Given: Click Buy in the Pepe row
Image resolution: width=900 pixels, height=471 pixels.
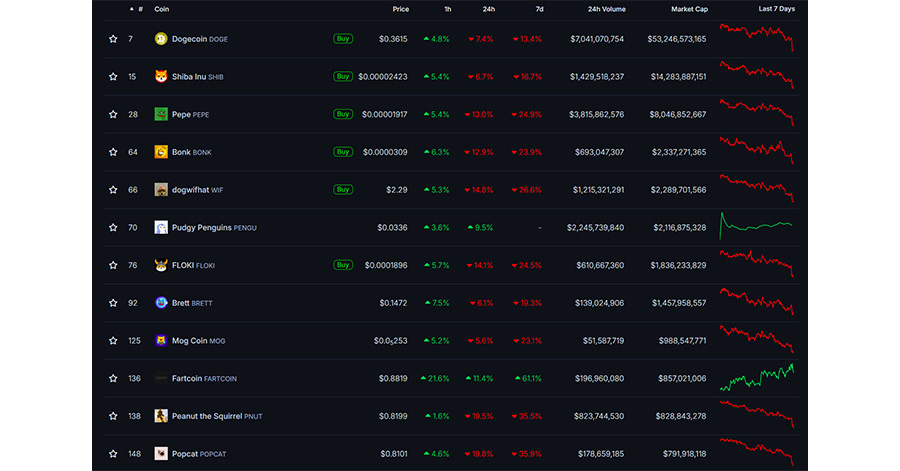Looking at the screenshot, I should 343,114.
